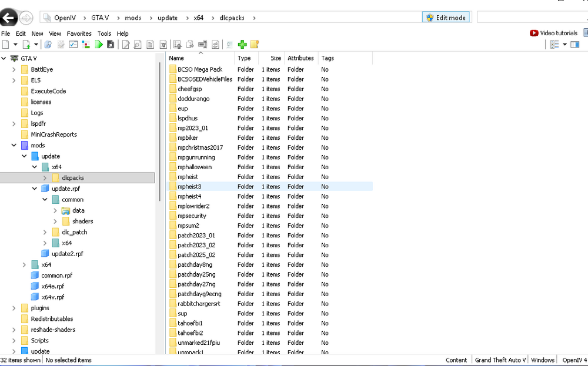
Task: Toggle the preview pane icon at right
Action: point(574,45)
